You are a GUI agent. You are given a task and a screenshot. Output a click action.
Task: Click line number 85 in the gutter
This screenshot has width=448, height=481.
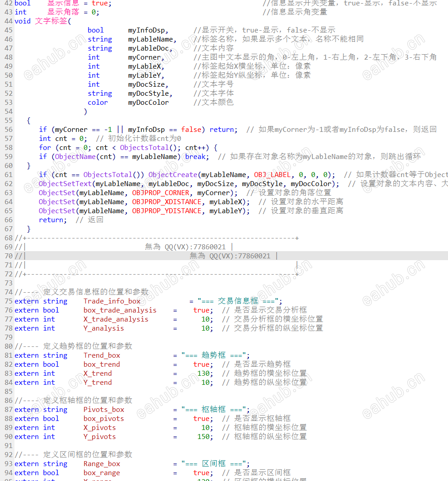[x=9, y=392]
